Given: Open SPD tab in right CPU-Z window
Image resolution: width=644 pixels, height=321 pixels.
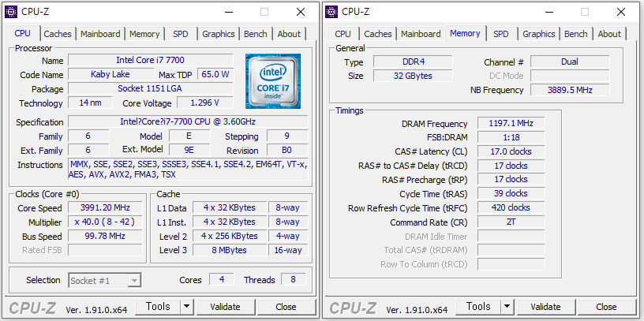Looking at the screenshot, I should (x=500, y=34).
